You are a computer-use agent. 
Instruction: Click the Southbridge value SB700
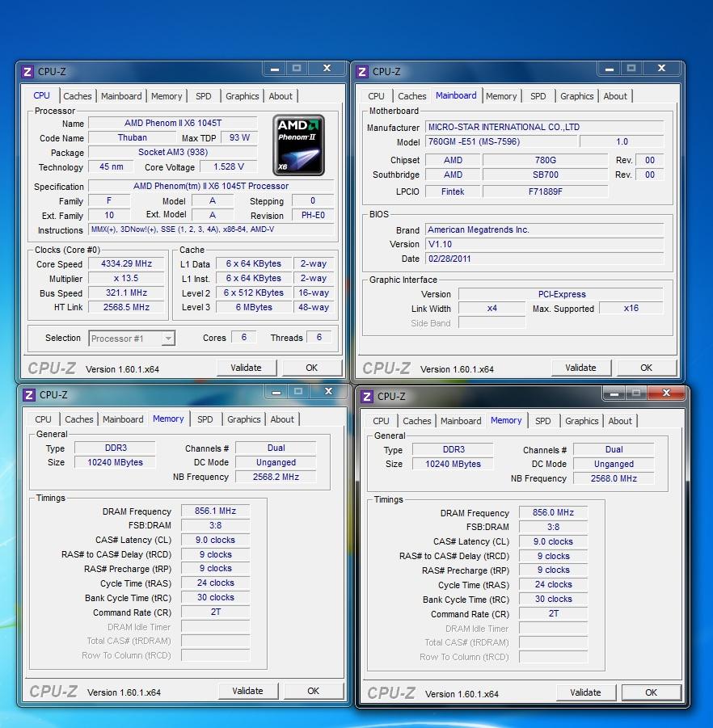coord(546,175)
